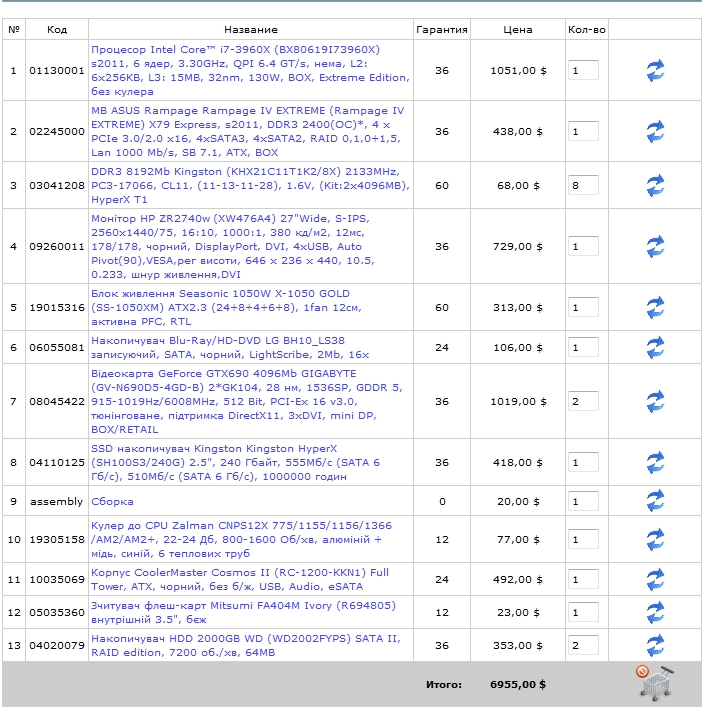The height and width of the screenshot is (708, 706).
Task: Click quantity field for Intel Core i7 row
Action: point(583,70)
